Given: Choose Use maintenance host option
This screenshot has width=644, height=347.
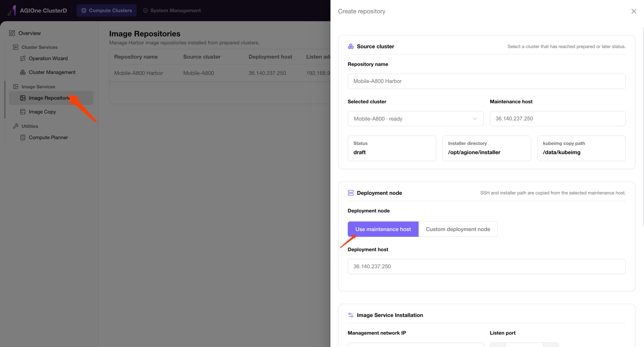Looking at the screenshot, I should [x=383, y=229].
